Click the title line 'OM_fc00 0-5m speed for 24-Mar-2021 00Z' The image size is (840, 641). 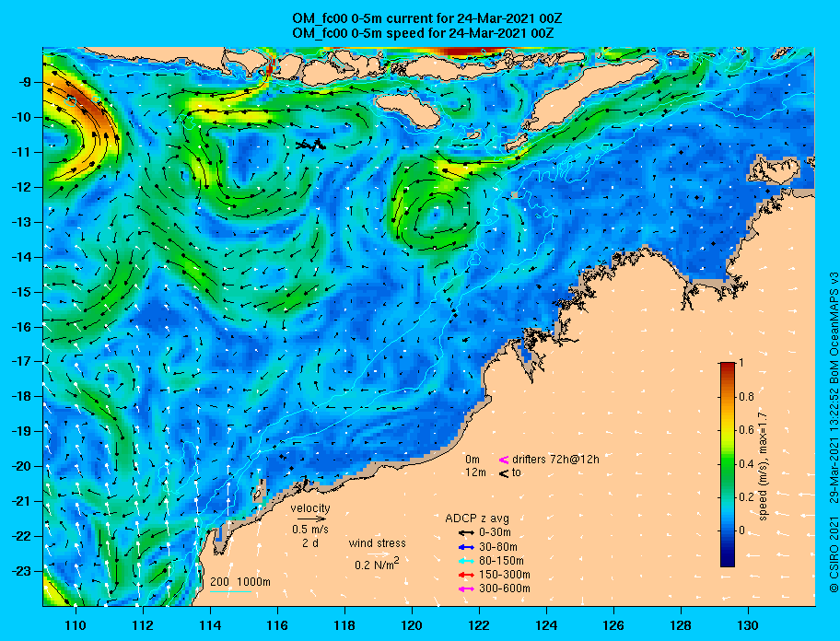(x=423, y=33)
